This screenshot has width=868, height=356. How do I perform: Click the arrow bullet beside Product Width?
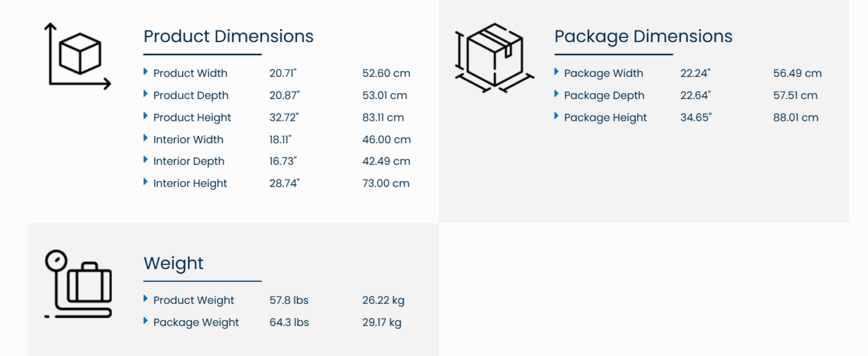coord(146,72)
